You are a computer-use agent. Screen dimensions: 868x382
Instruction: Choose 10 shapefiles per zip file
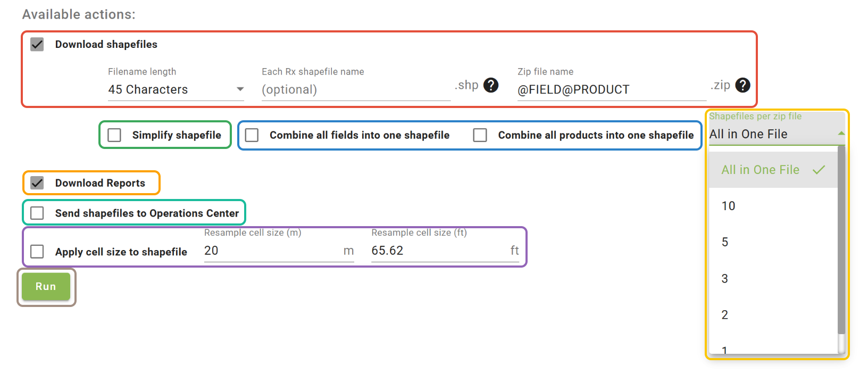point(729,206)
